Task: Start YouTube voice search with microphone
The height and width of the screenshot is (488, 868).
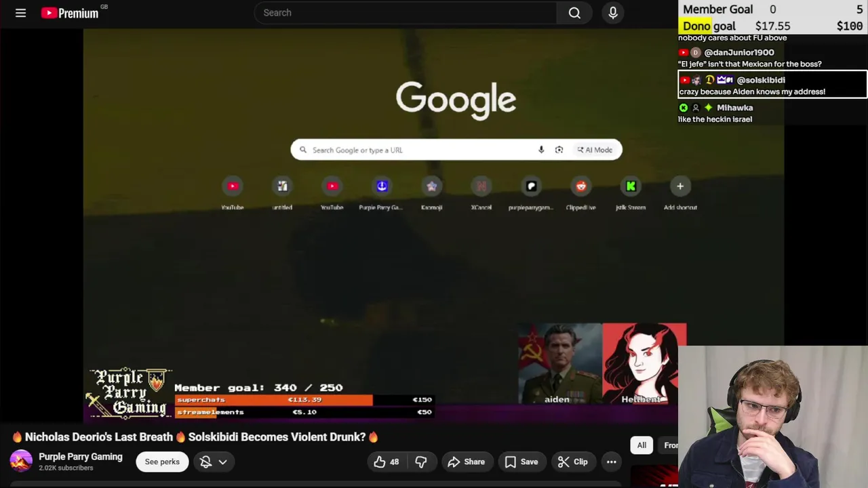Action: pos(613,13)
